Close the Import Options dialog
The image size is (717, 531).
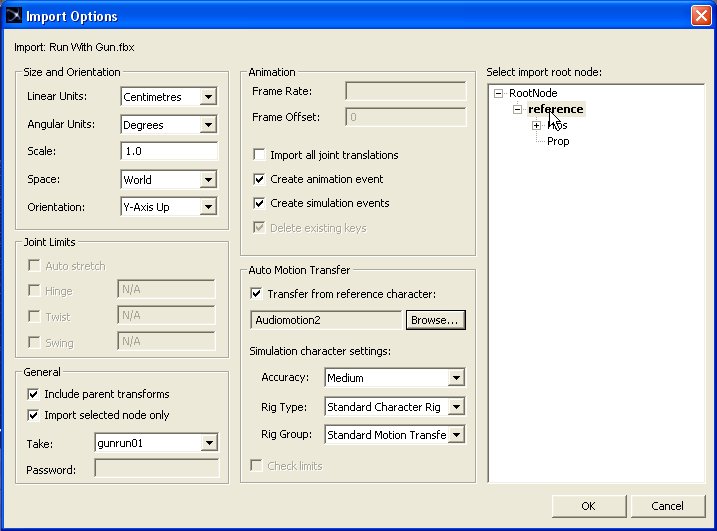tap(701, 16)
